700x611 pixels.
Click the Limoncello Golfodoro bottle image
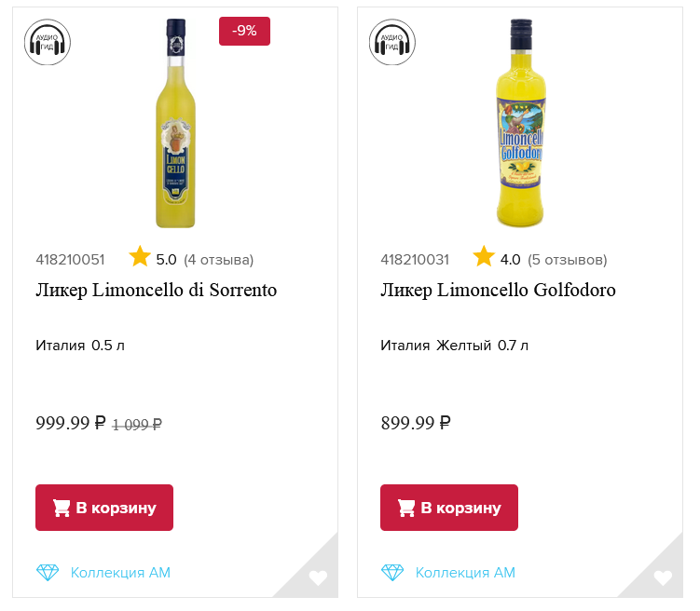pos(520,124)
